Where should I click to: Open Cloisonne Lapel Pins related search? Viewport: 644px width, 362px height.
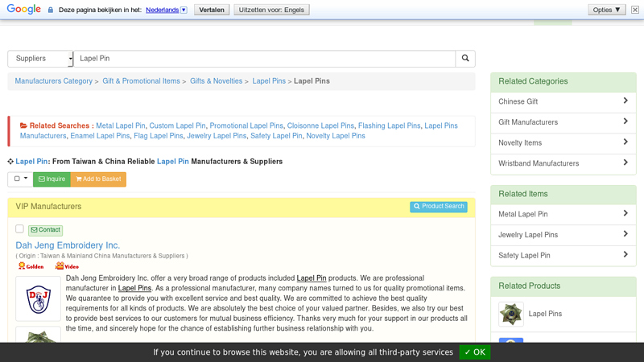tap(320, 125)
